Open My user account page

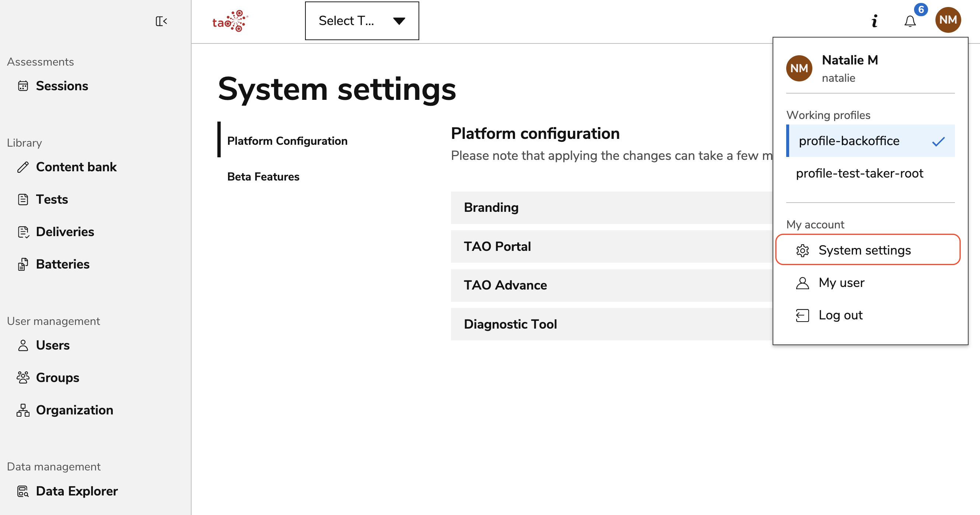pos(841,283)
